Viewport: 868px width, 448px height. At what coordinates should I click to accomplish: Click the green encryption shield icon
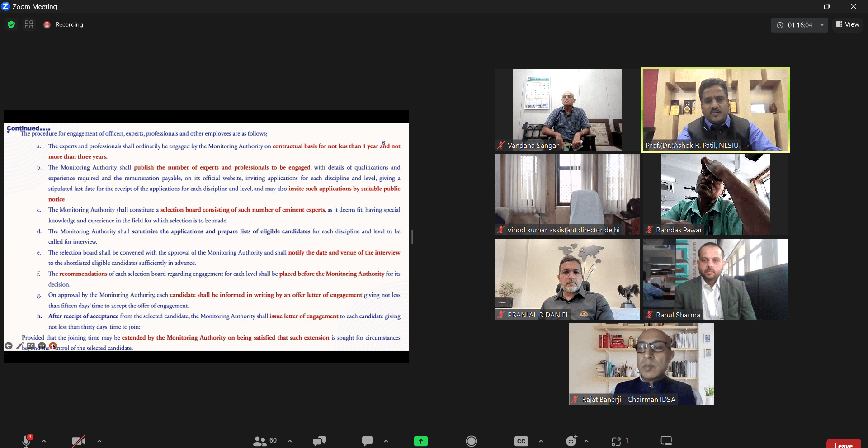11,24
